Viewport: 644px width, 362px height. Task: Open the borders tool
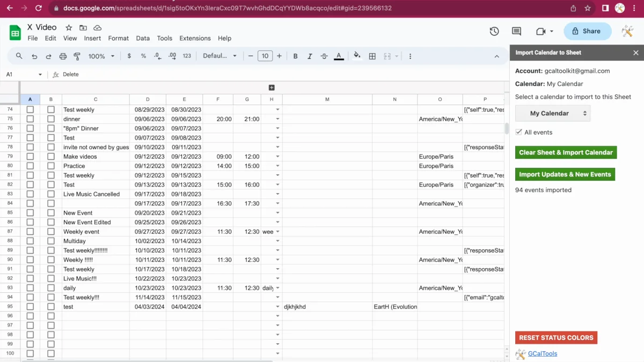pos(372,56)
